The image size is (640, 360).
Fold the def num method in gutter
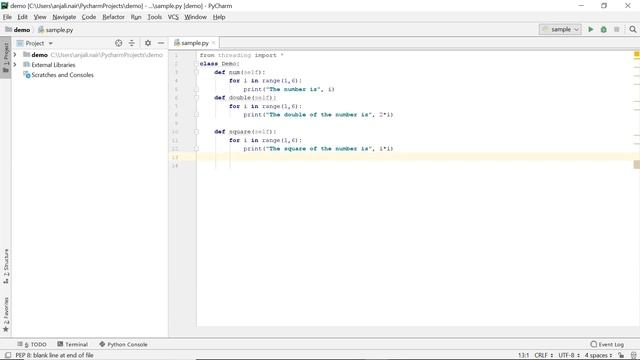coord(196,72)
